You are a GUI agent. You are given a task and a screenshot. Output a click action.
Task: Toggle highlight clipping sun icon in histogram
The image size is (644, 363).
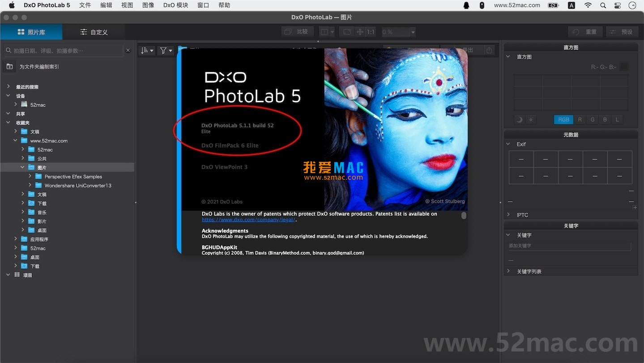(530, 120)
